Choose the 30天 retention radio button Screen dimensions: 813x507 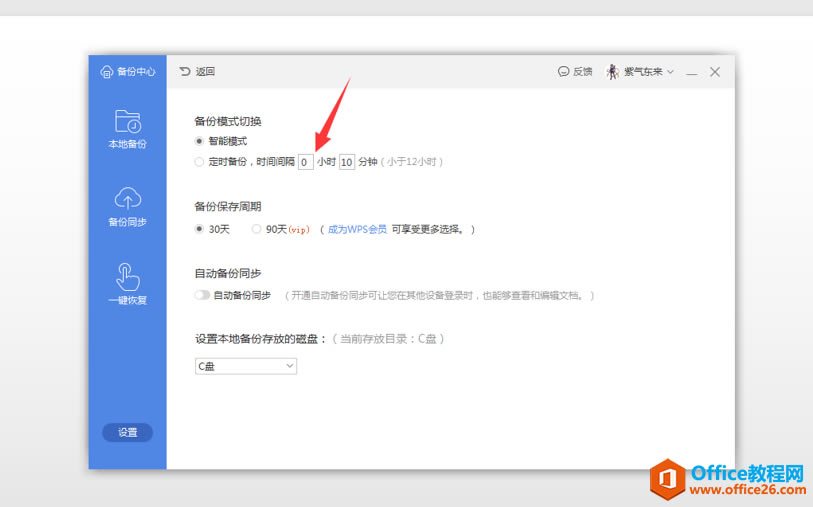(199, 229)
